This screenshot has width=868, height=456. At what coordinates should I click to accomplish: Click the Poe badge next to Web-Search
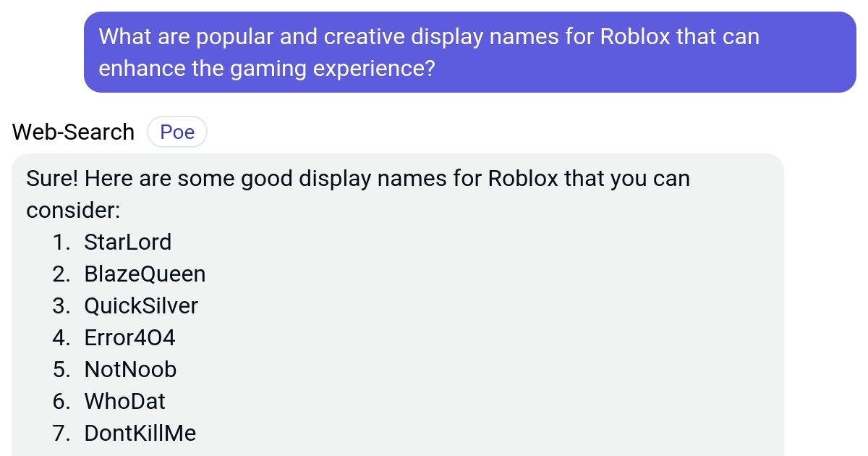(x=177, y=131)
